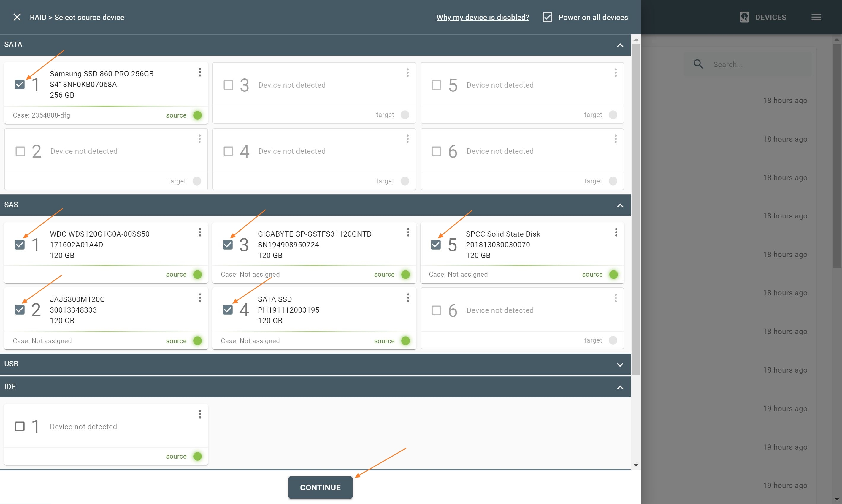Viewport: 842px width, 504px height.
Task: Toggle SATA SSD source indicator
Action: point(405,341)
